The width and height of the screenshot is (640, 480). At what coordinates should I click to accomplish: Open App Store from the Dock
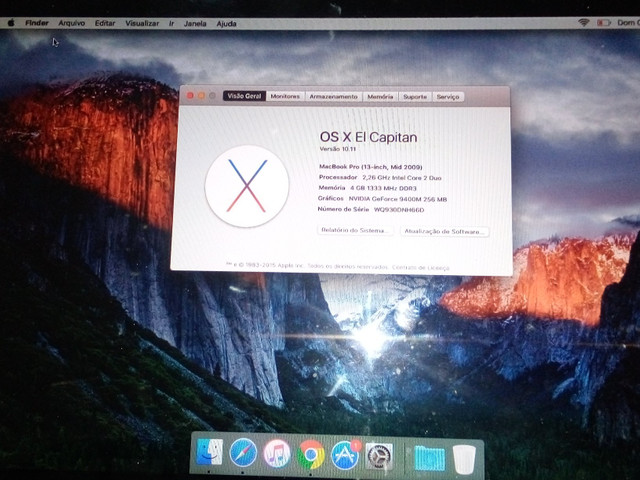[345, 455]
